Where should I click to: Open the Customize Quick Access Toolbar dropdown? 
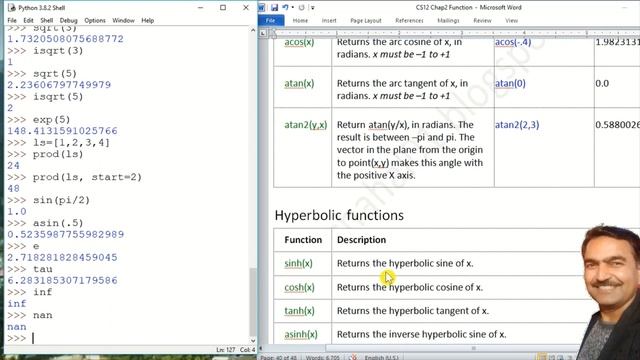click(x=313, y=8)
